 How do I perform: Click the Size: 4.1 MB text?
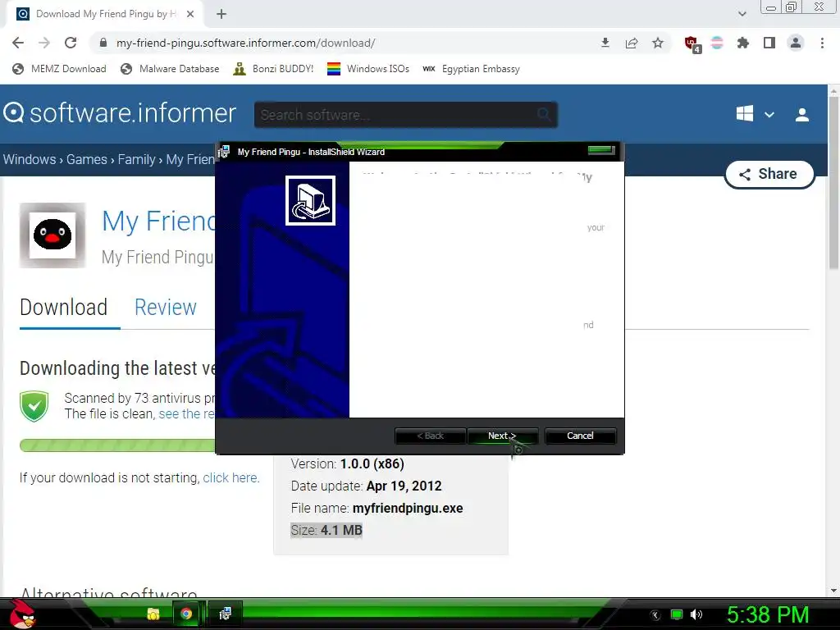click(x=326, y=531)
